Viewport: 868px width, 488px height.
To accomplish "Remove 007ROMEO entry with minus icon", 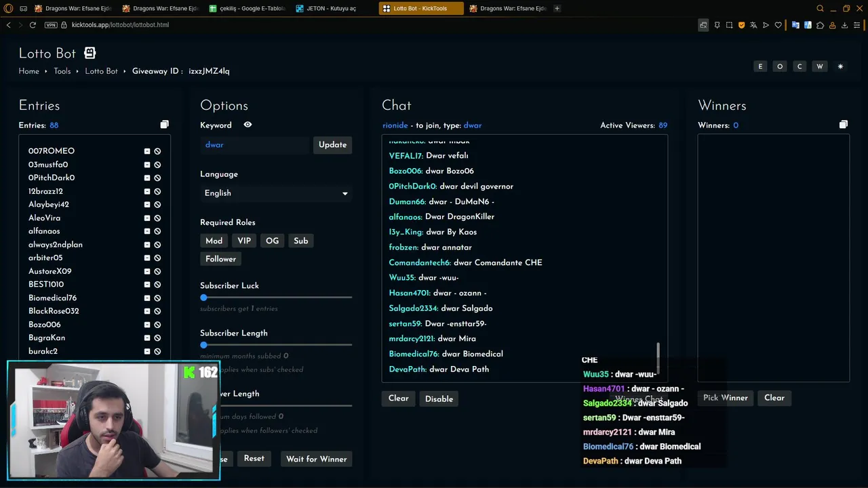I will pyautogui.click(x=147, y=151).
